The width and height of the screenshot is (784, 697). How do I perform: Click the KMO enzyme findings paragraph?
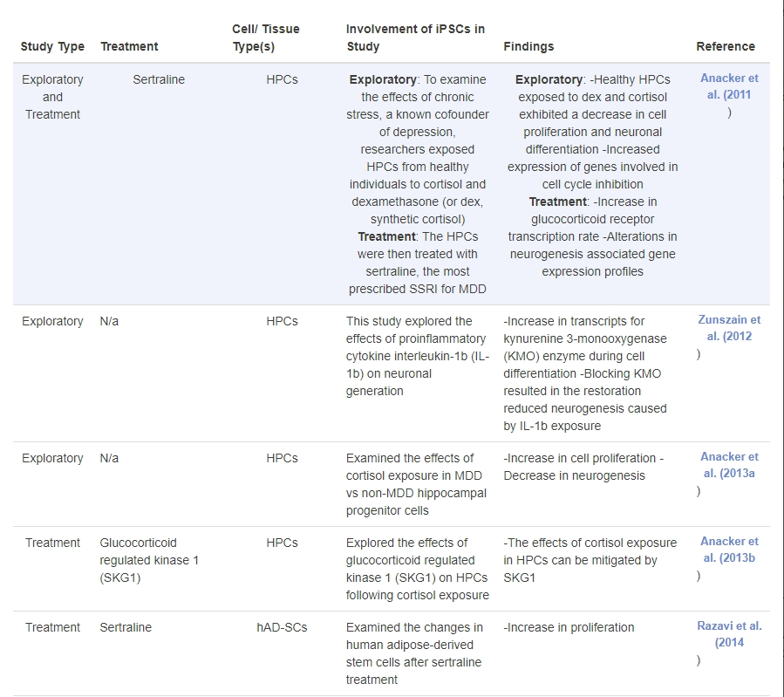click(x=587, y=373)
